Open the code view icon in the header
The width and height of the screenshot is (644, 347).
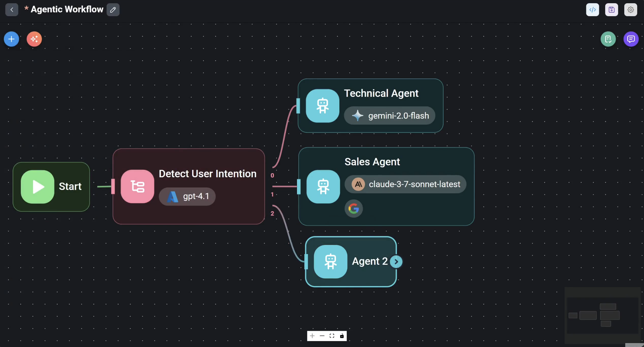click(592, 10)
